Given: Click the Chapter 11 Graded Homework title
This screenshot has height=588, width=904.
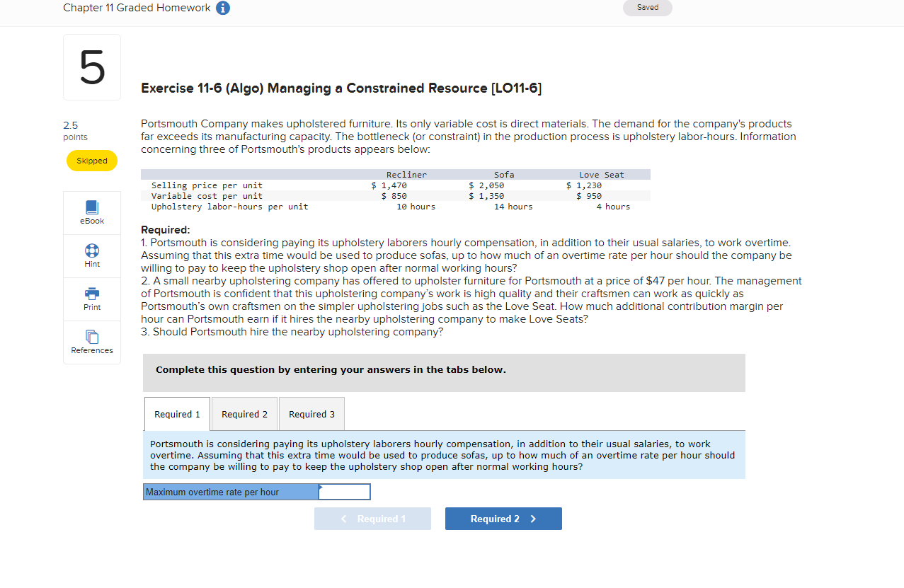Looking at the screenshot, I should tap(137, 8).
